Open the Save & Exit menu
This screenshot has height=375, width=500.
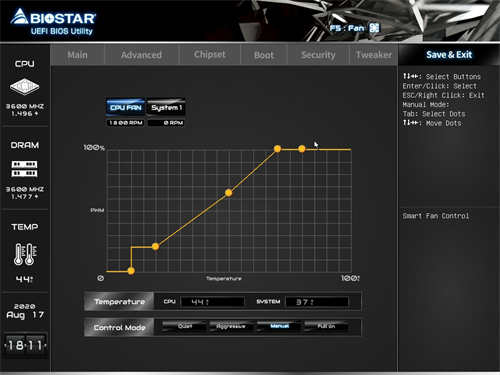[x=449, y=55]
